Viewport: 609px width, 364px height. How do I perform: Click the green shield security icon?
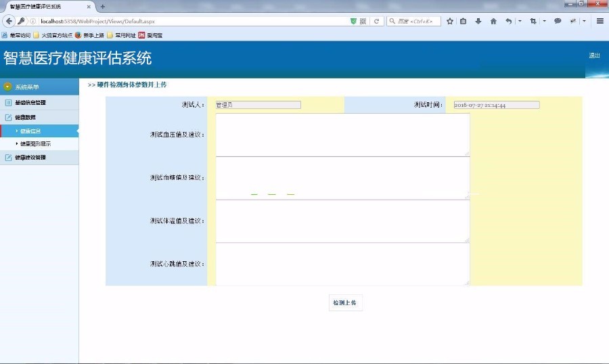tap(353, 21)
